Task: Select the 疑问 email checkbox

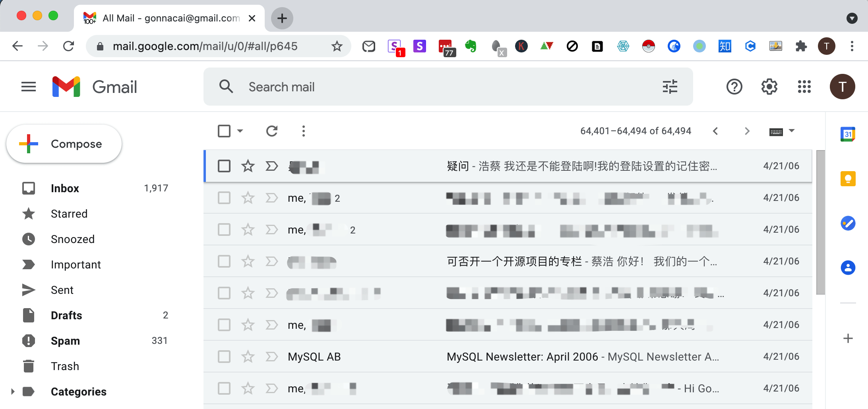Action: (224, 166)
